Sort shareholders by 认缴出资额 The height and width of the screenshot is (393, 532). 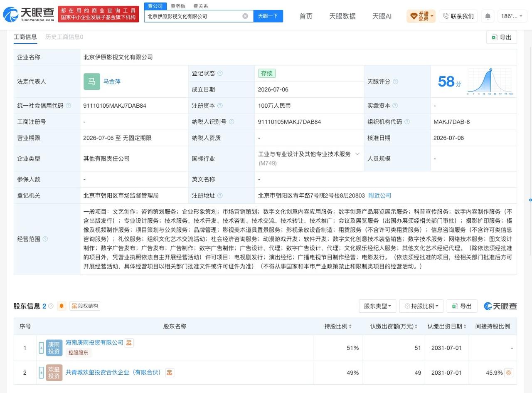pyautogui.click(x=416, y=326)
